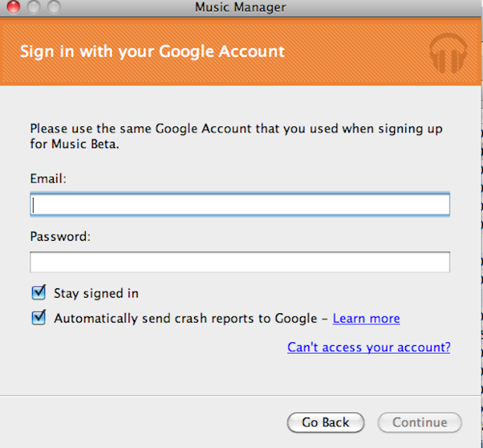
Task: Uncheck the Stay signed in checkbox
Action: (39, 293)
